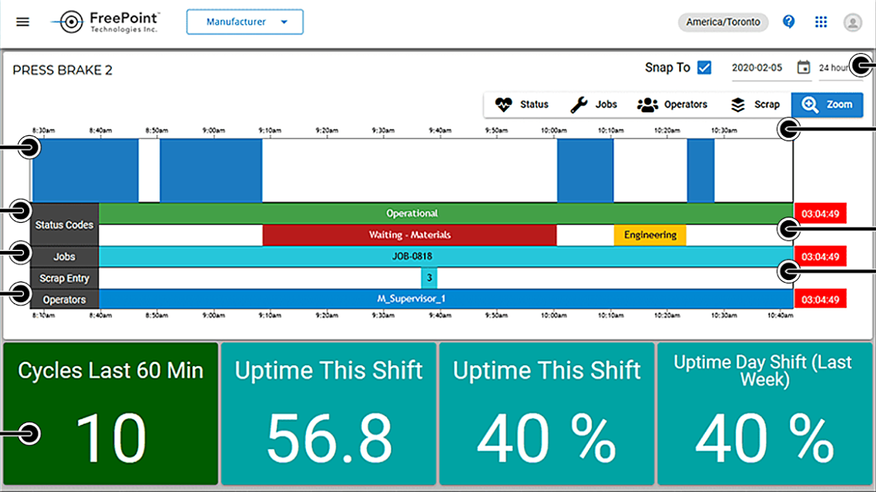The width and height of the screenshot is (876, 492).
Task: Activate the Zoom magnifier button
Action: 827,105
